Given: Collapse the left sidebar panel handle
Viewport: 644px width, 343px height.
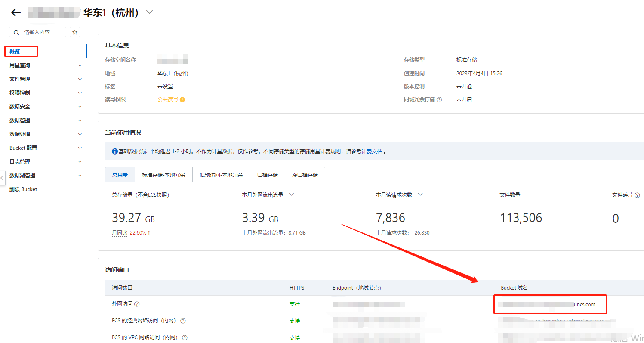Looking at the screenshot, I should click(2, 177).
